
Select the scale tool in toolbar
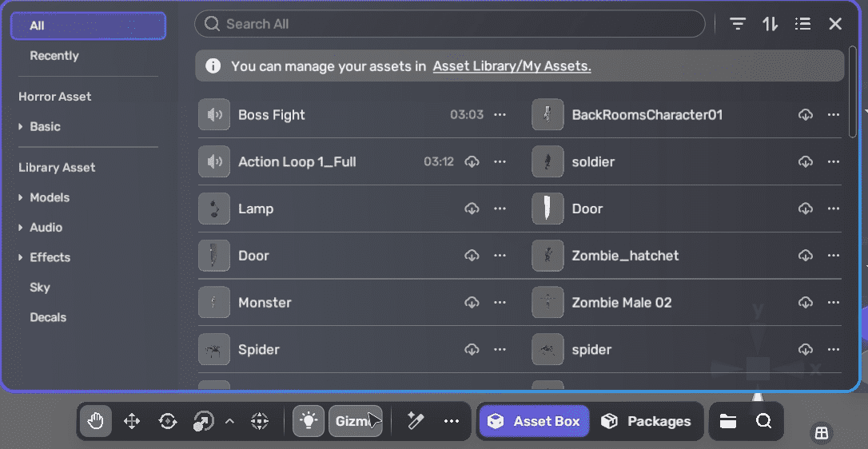click(x=203, y=421)
